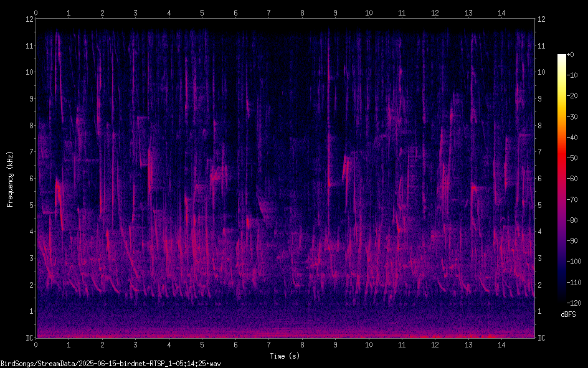Image resolution: width=588 pixels, height=368 pixels.
Task: Click the "6" label on the left frequency axis
Action: coord(31,179)
